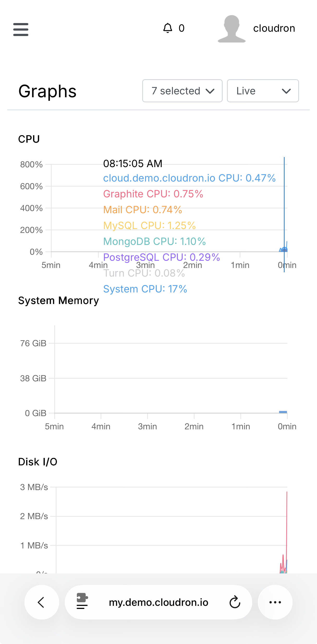Open the hamburger navigation menu
Screen dimensions: 317x644
[21, 29]
